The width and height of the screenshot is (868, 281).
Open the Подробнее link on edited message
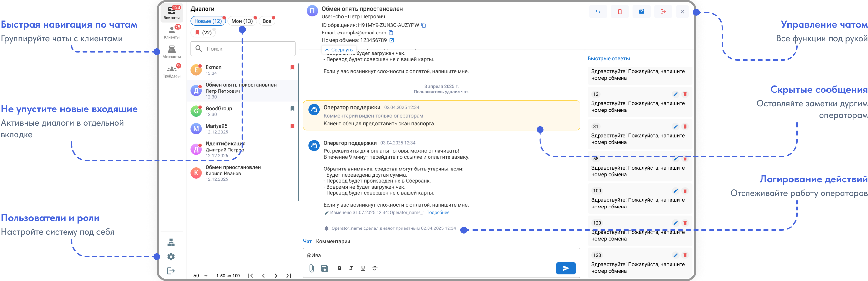437,212
